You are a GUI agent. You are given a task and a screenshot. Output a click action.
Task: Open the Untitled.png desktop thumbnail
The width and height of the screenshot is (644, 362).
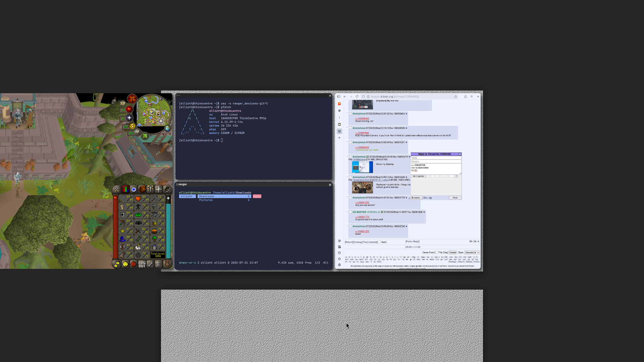[x=362, y=167]
